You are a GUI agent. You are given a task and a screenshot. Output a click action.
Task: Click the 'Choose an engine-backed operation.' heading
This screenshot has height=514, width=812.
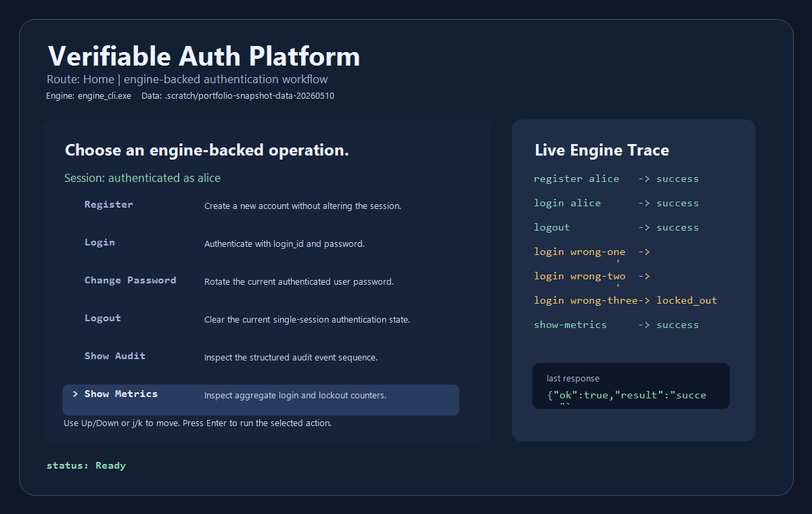(207, 150)
